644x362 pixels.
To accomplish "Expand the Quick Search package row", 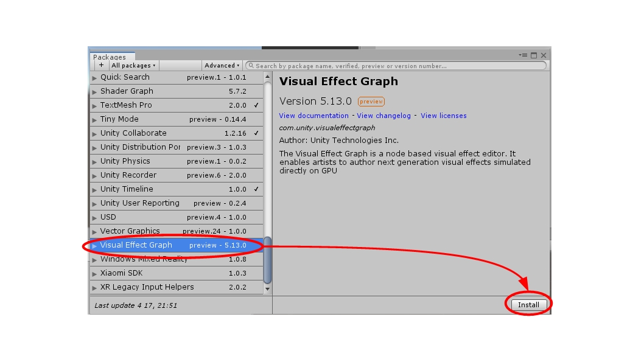I will coord(94,78).
